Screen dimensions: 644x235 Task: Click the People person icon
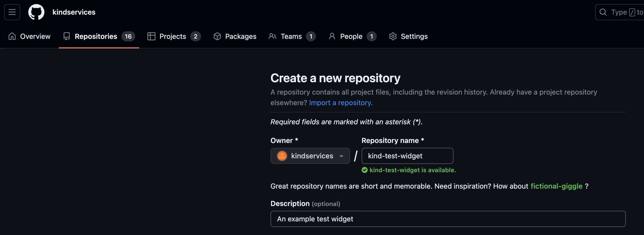click(332, 36)
